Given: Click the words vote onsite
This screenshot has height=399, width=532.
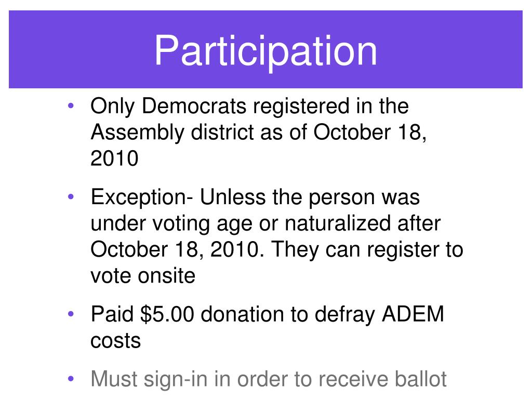Looking at the screenshot, I should point(143,275).
